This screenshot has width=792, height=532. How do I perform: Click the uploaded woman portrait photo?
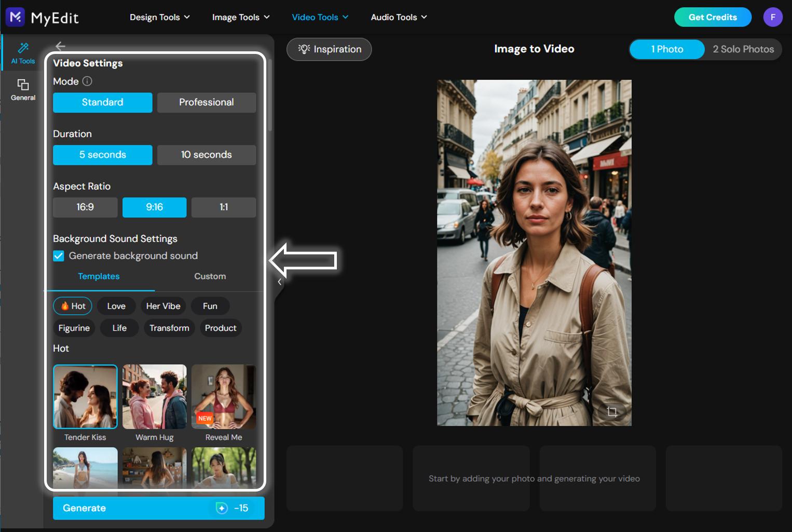coord(534,253)
